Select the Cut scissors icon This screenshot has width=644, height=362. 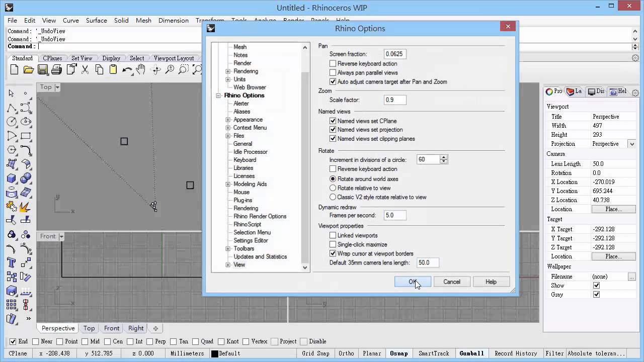[85, 70]
